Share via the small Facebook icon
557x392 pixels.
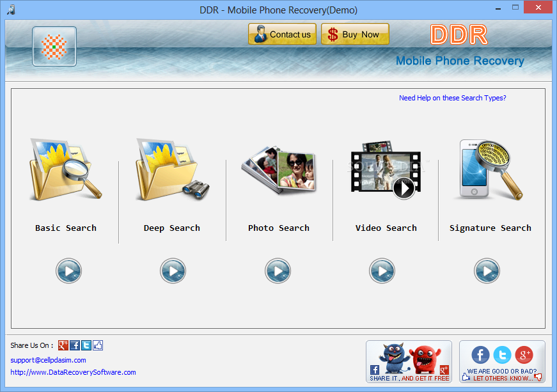[x=75, y=345]
